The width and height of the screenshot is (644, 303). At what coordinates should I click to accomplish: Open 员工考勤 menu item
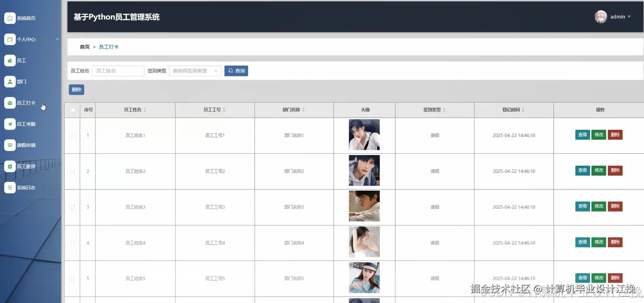[26, 124]
